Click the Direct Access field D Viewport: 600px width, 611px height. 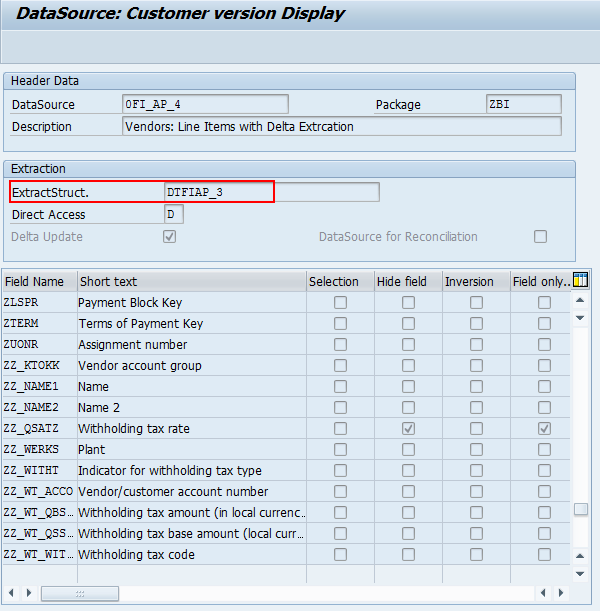[174, 214]
